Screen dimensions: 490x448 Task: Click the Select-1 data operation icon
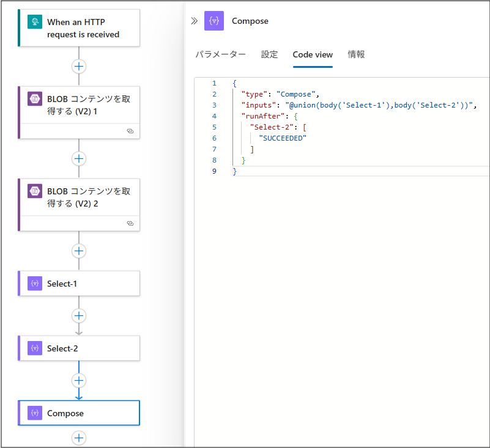[x=35, y=284]
